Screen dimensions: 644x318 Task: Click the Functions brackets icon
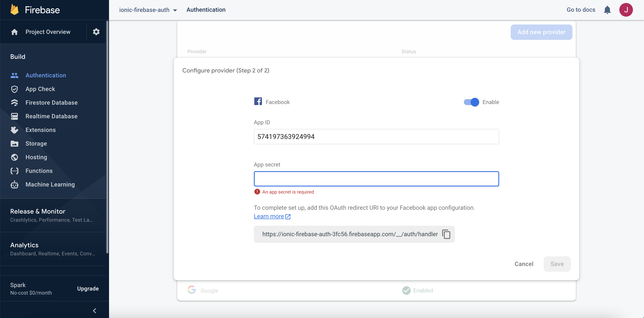pos(14,171)
